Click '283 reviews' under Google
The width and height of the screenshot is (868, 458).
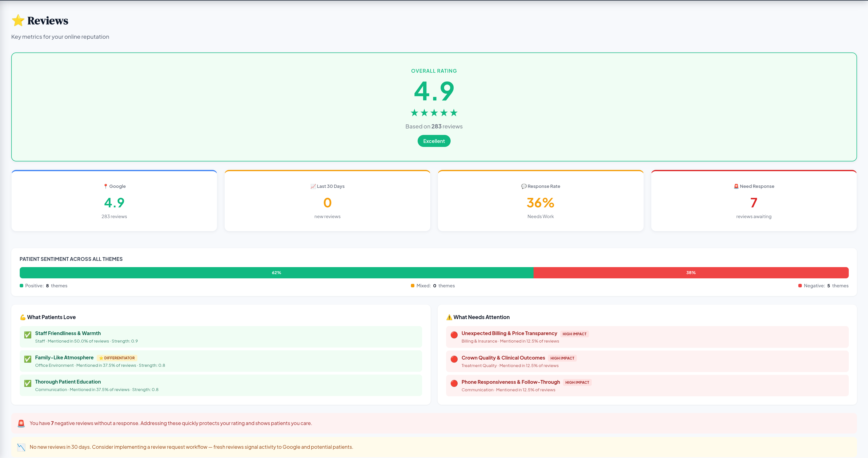[x=114, y=216]
